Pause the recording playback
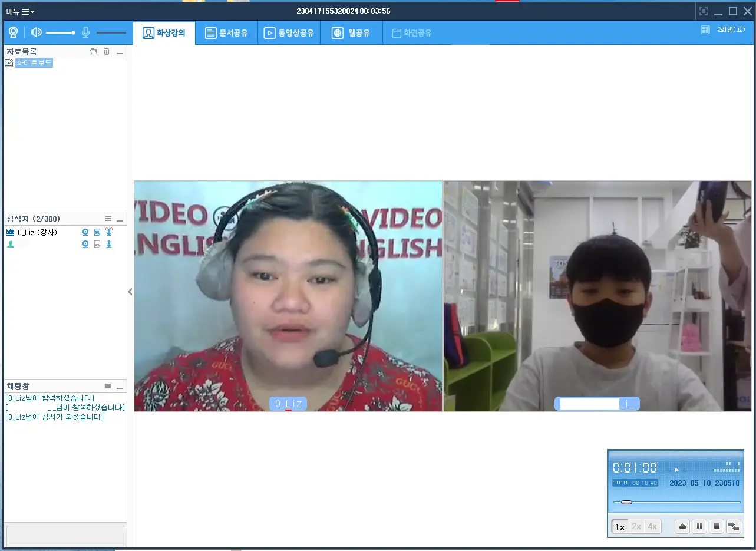The width and height of the screenshot is (756, 551). point(699,526)
